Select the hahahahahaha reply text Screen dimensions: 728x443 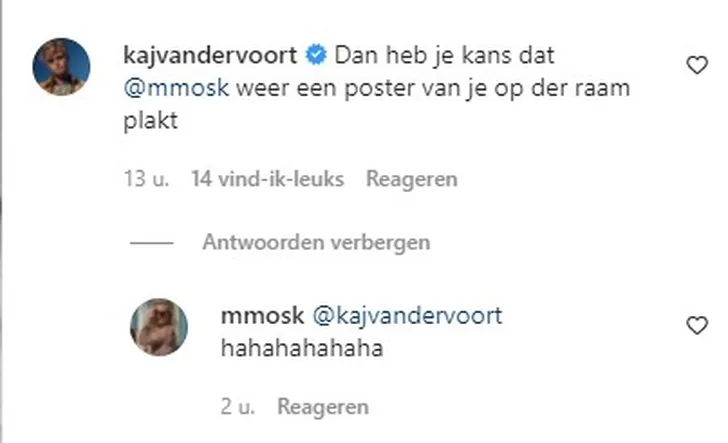pos(302,348)
